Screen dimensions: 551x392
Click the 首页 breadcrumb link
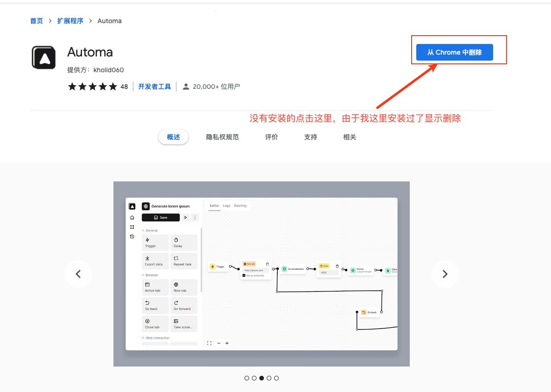pyautogui.click(x=37, y=20)
